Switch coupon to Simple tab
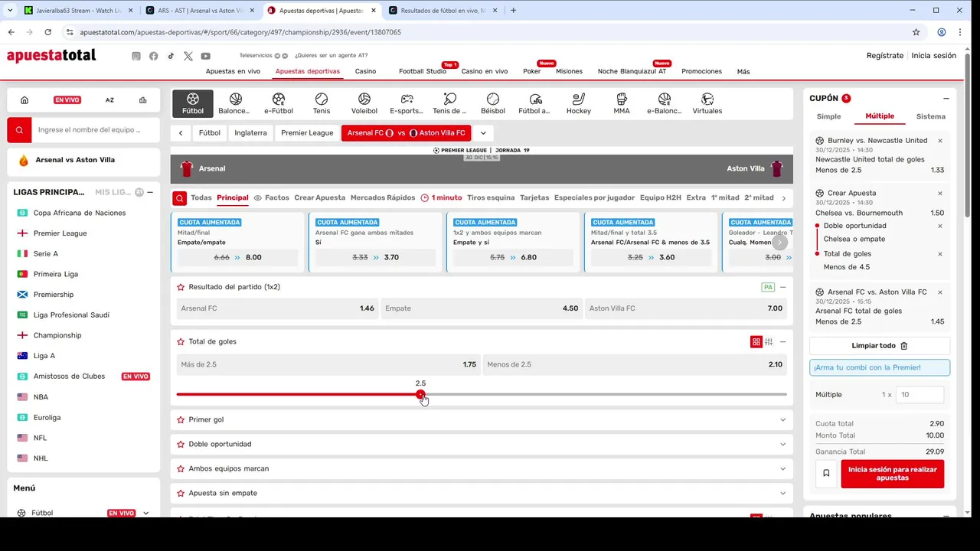The height and width of the screenshot is (551, 980). [828, 116]
